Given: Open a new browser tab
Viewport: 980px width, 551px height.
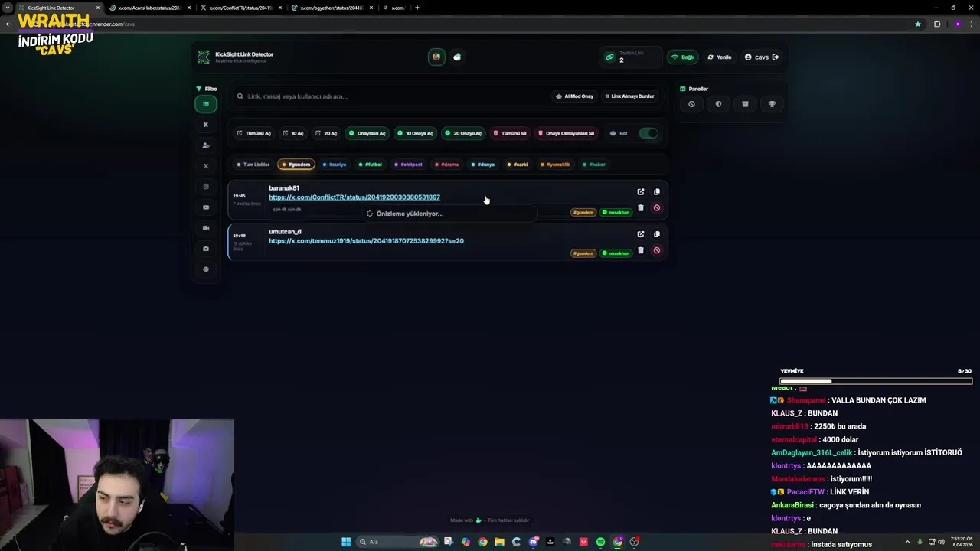Looking at the screenshot, I should tap(416, 8).
